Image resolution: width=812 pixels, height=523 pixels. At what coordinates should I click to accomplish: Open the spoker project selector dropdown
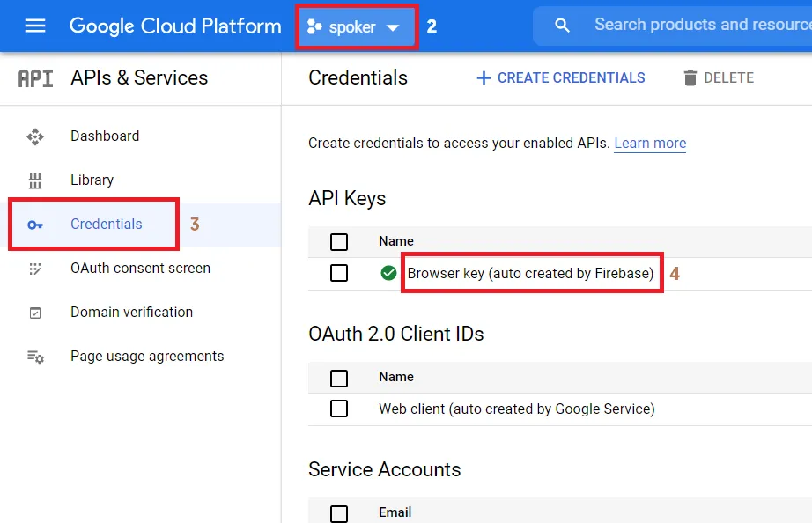(x=356, y=26)
